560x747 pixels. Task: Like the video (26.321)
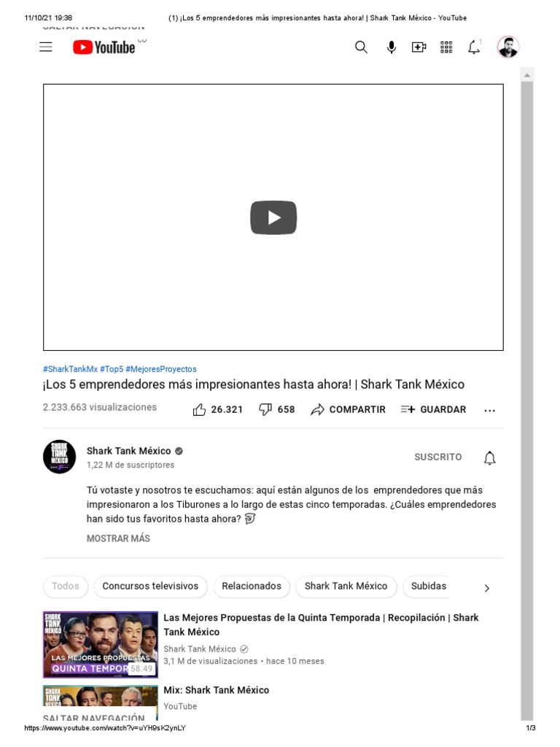(217, 410)
